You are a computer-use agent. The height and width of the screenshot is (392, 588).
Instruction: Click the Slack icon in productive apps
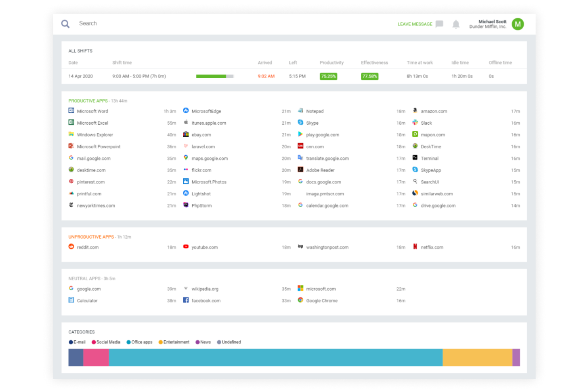[415, 123]
